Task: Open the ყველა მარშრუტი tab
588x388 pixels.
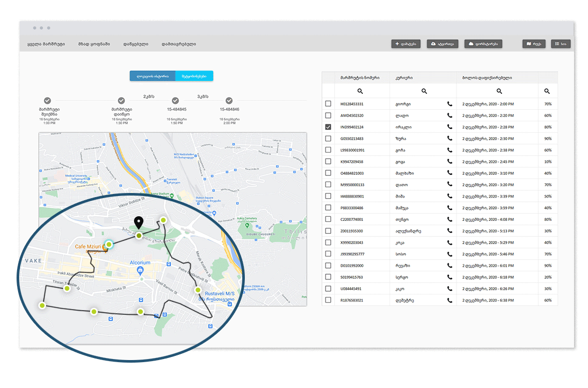Action: pos(46,44)
